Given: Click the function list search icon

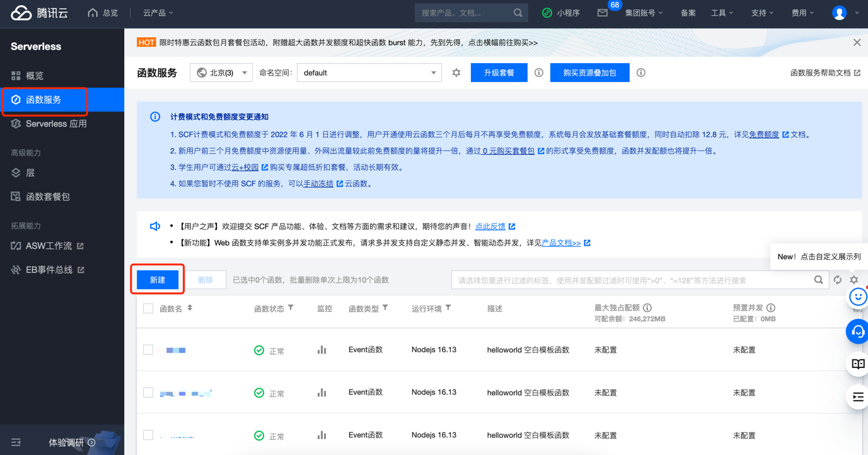Looking at the screenshot, I should 818,280.
